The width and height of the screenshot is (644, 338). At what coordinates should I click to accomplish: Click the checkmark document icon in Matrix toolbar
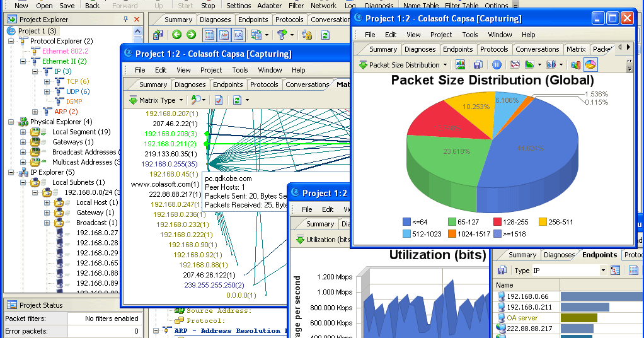coord(219,100)
